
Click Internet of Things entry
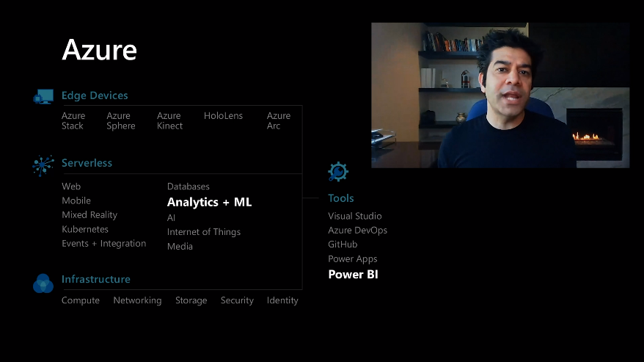tap(204, 232)
